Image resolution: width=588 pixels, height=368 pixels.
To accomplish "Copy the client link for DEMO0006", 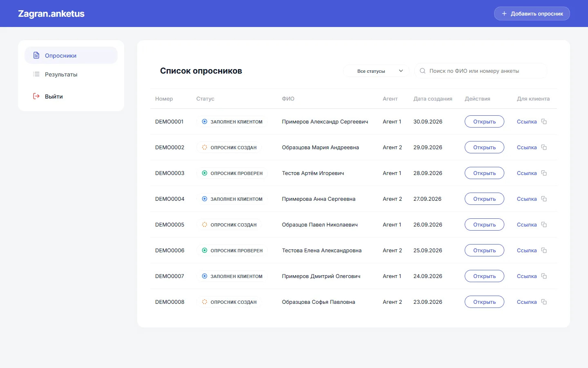I will tap(544, 250).
